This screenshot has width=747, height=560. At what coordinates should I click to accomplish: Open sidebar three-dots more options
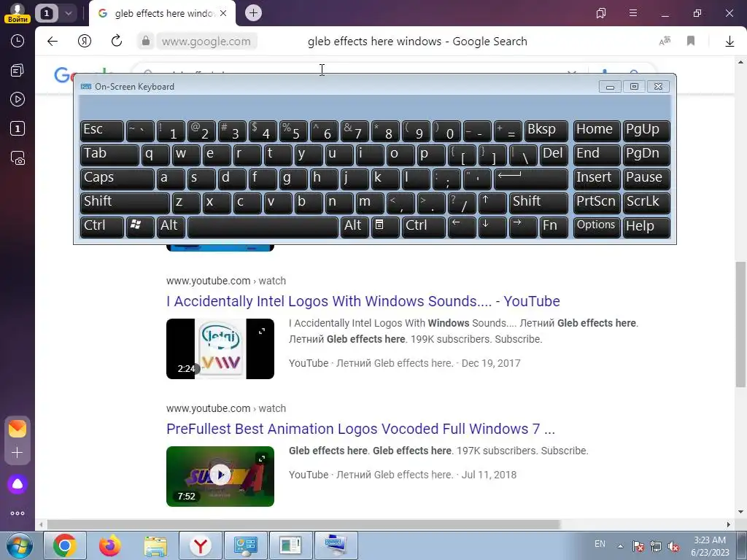18,513
